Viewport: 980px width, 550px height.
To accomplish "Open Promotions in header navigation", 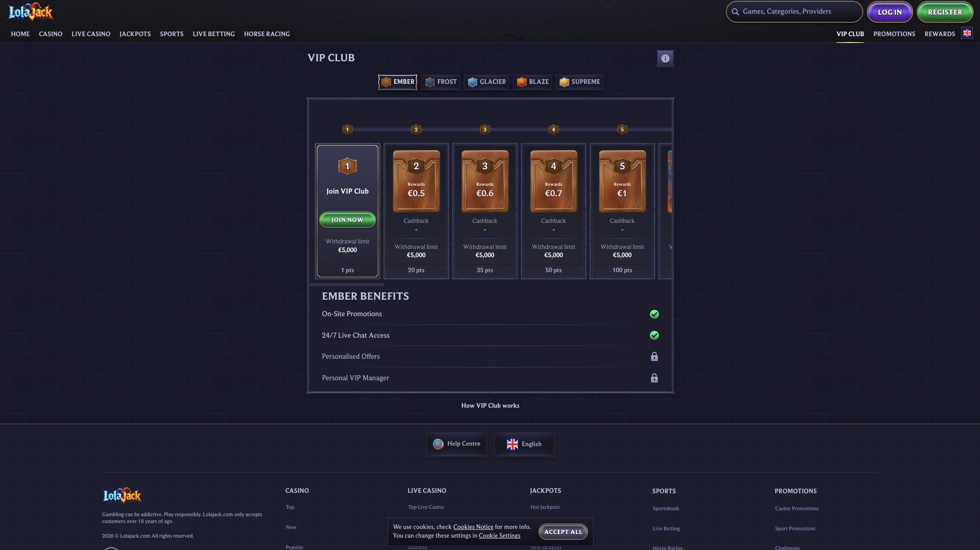I will coord(894,34).
